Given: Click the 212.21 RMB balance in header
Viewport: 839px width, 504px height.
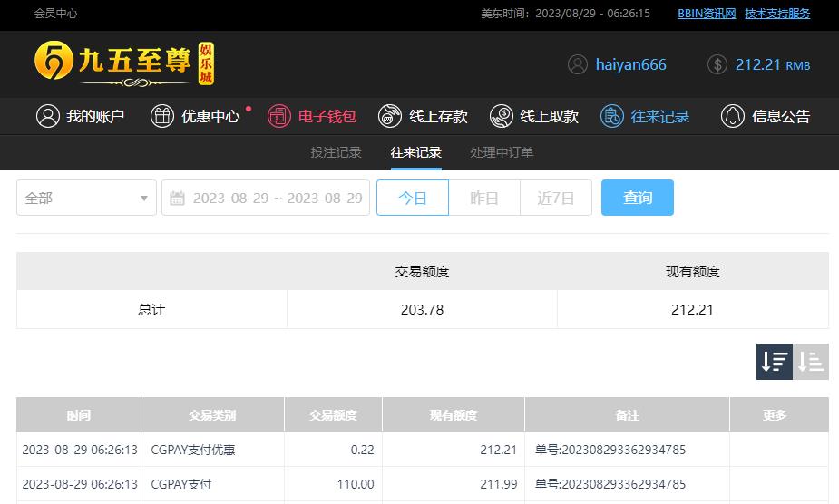Looking at the screenshot, I should pyautogui.click(x=773, y=64).
